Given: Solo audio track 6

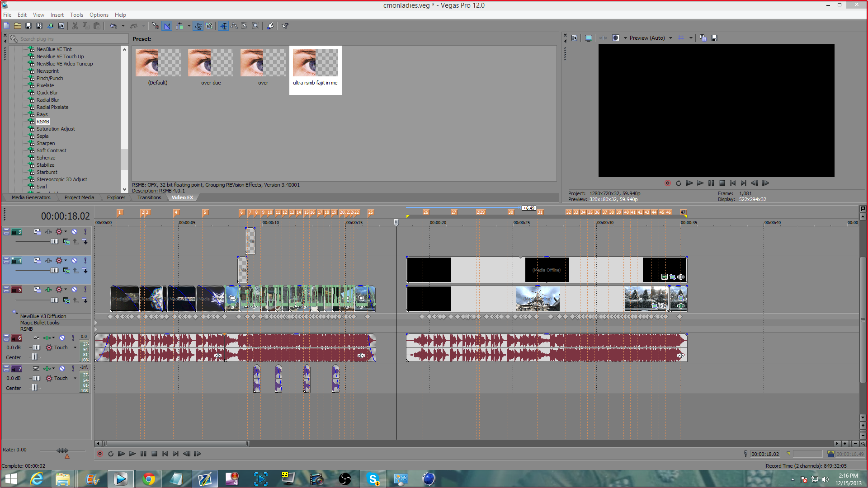Looking at the screenshot, I should tap(73, 338).
